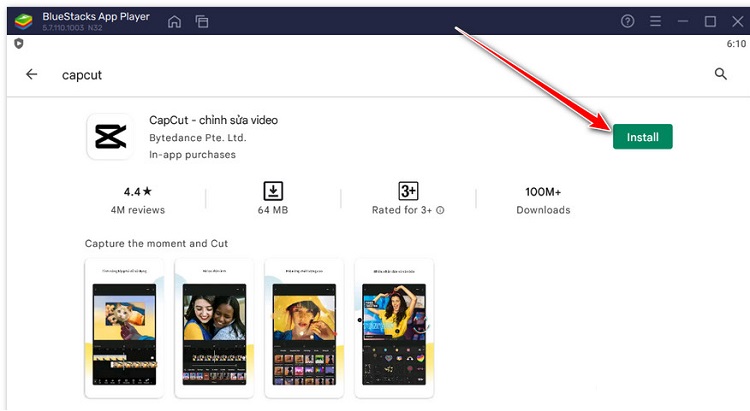Open Bytedance Pte. Ltd. developer page
750x411 pixels.
[198, 138]
